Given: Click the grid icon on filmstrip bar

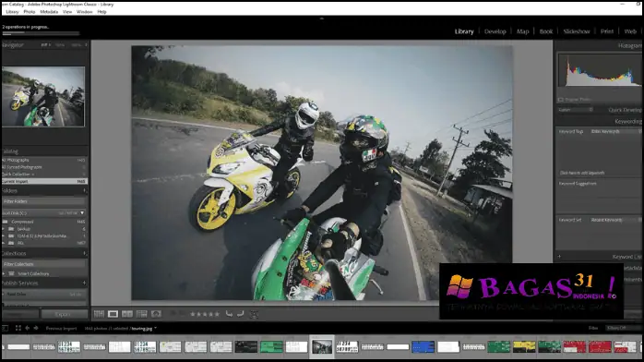Looking at the screenshot, I should 18,329.
